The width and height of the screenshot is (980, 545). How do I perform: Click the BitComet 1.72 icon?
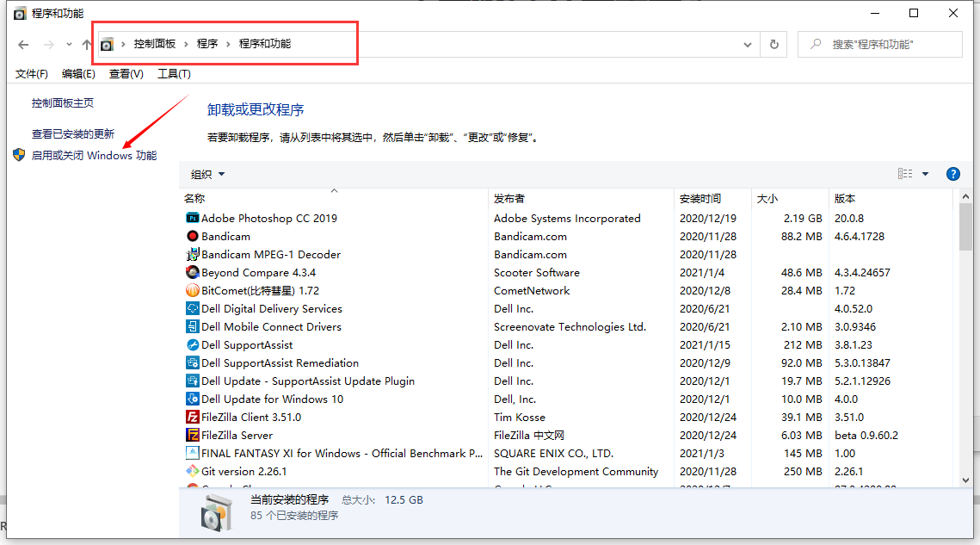193,290
